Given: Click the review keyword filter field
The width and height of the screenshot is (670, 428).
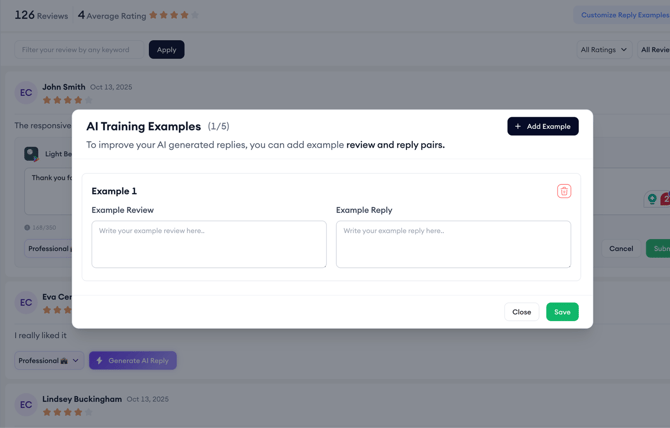Looking at the screenshot, I should tap(79, 49).
